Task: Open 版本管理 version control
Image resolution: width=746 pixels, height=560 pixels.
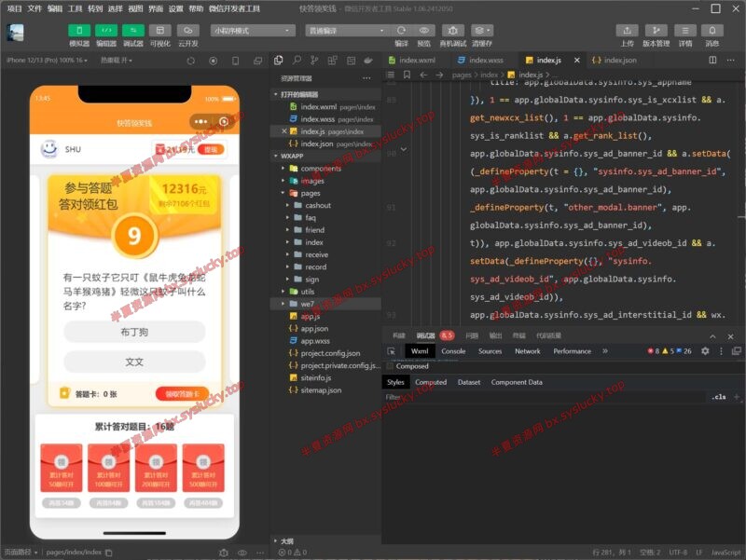Action: (x=656, y=31)
